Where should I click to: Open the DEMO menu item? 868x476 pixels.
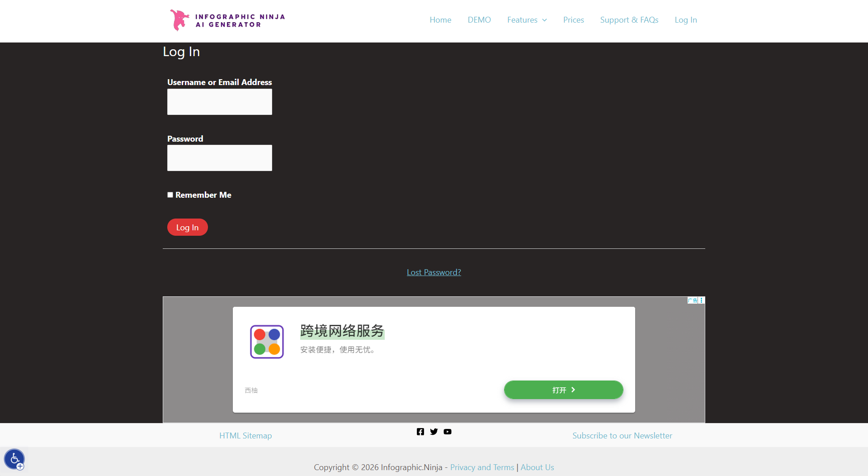pyautogui.click(x=479, y=20)
